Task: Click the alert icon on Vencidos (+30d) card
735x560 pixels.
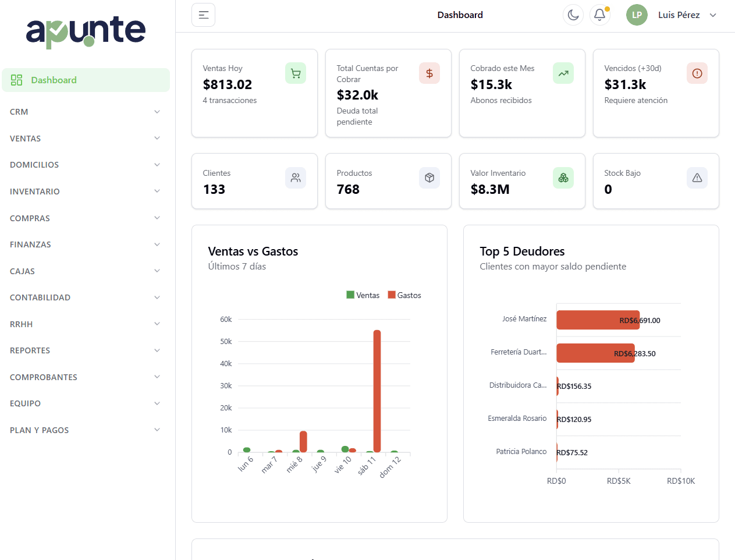Action: pyautogui.click(x=697, y=73)
